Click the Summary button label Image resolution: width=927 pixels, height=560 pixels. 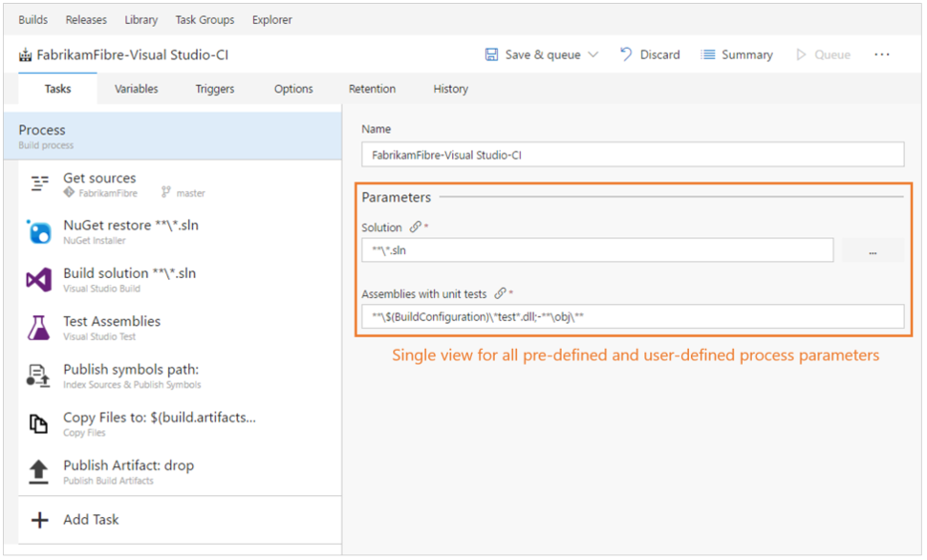pos(747,55)
